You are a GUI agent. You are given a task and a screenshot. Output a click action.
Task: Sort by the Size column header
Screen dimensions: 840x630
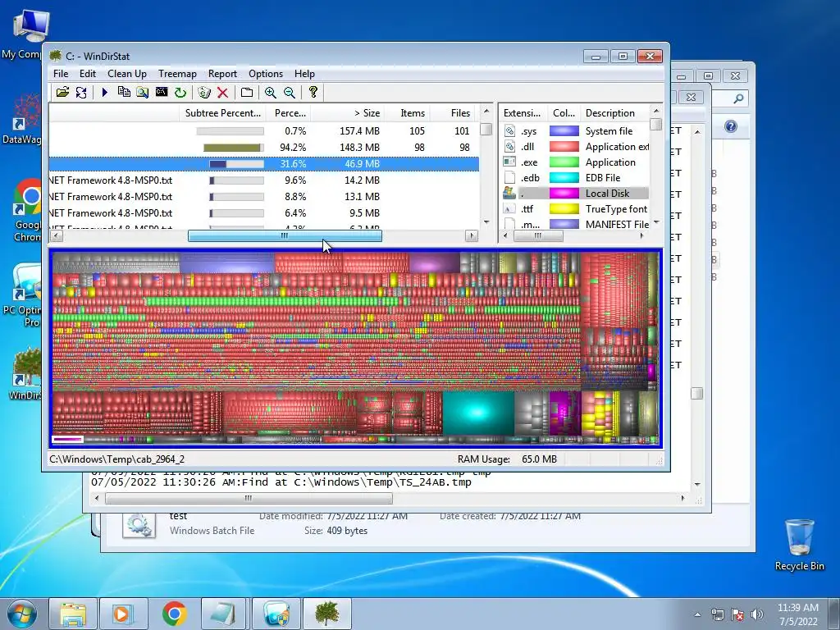click(348, 113)
